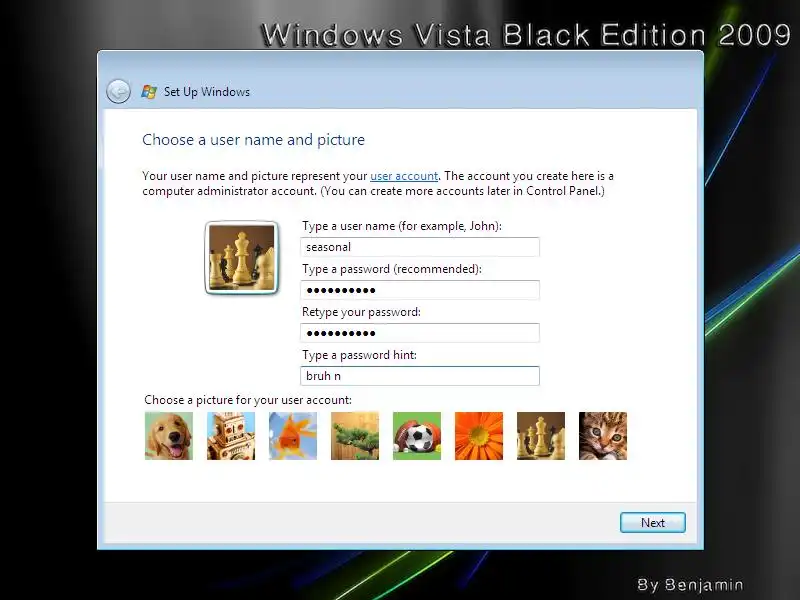Select the orange flower picture
The height and width of the screenshot is (600, 800).
[x=479, y=436]
